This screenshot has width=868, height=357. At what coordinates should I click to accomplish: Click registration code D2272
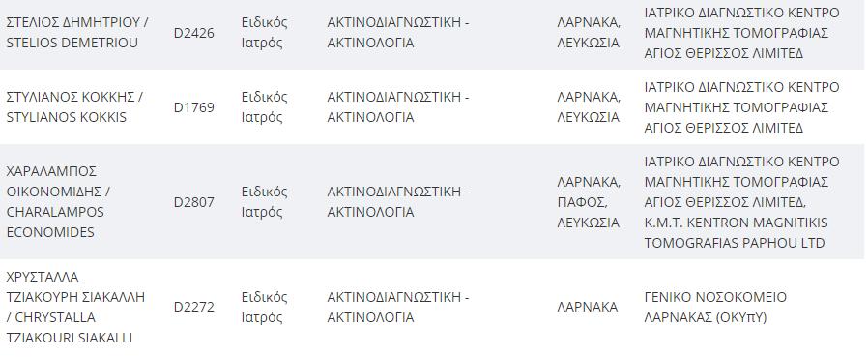click(193, 307)
